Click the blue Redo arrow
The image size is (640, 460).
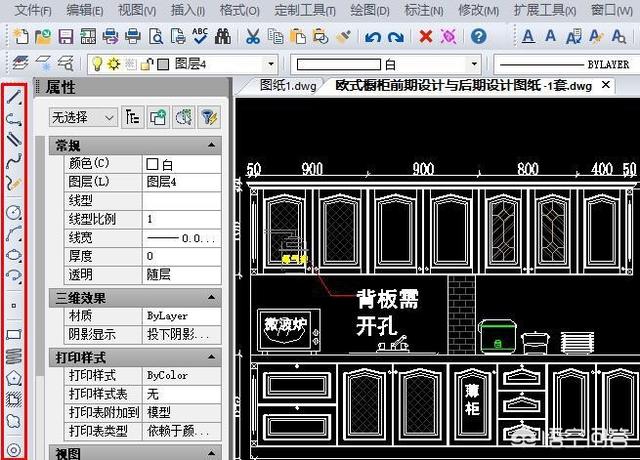(396, 37)
